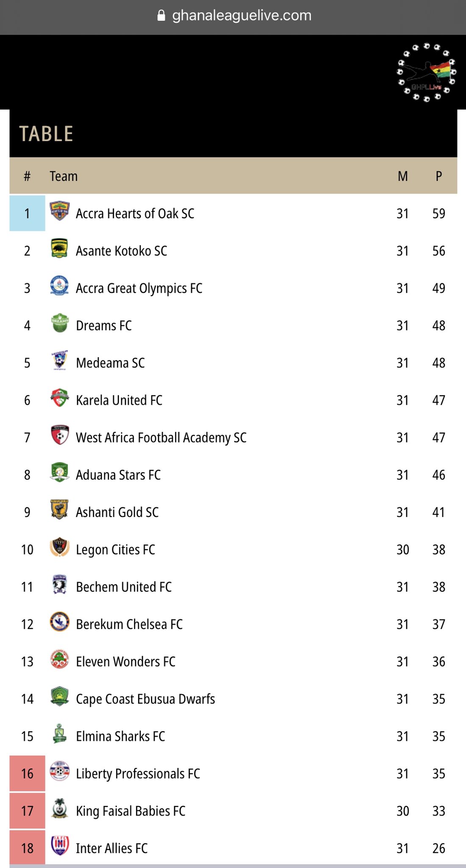The image size is (466, 868).
Task: Click the Dreams FC green badge
Action: [60, 323]
